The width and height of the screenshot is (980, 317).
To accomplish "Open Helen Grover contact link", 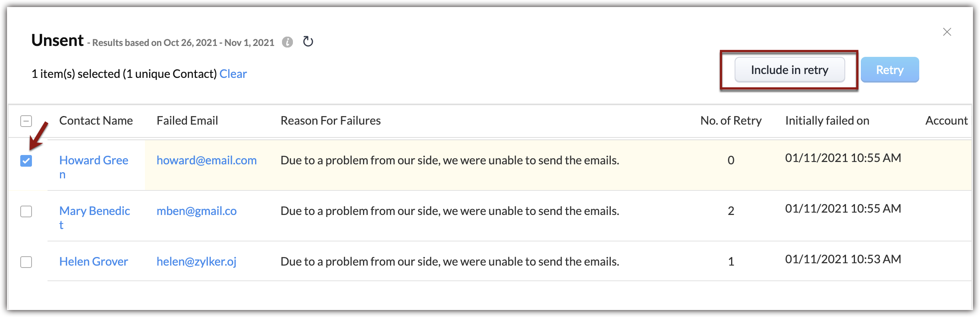I will (93, 262).
